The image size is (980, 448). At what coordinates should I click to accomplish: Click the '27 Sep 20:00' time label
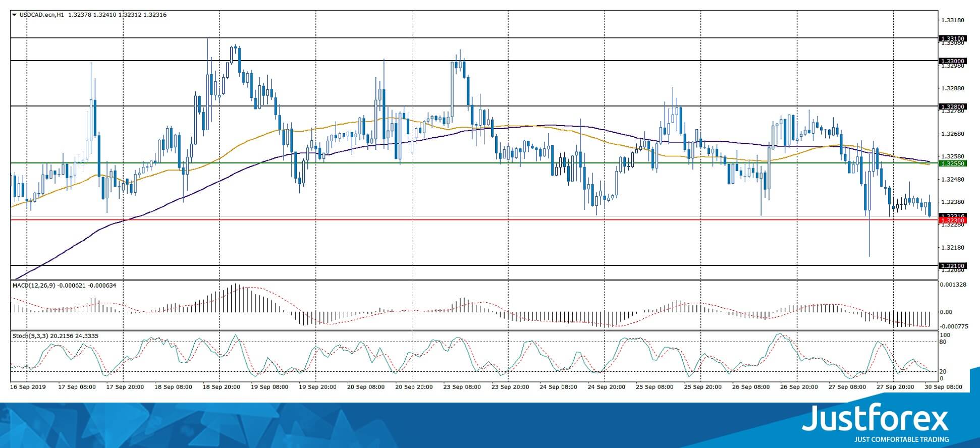coord(896,387)
